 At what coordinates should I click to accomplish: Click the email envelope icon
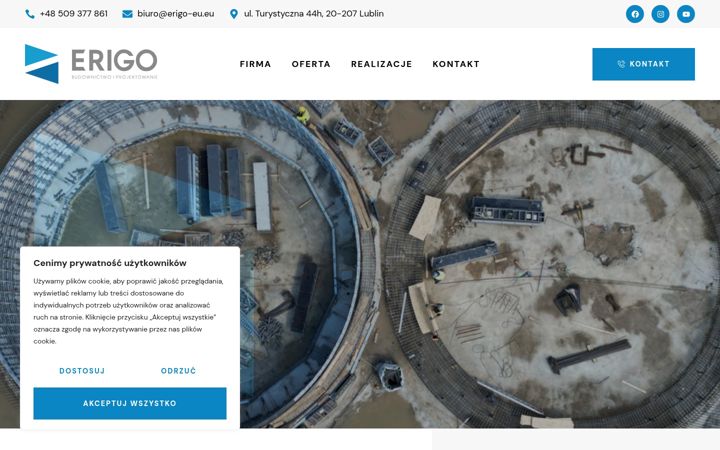tap(127, 14)
